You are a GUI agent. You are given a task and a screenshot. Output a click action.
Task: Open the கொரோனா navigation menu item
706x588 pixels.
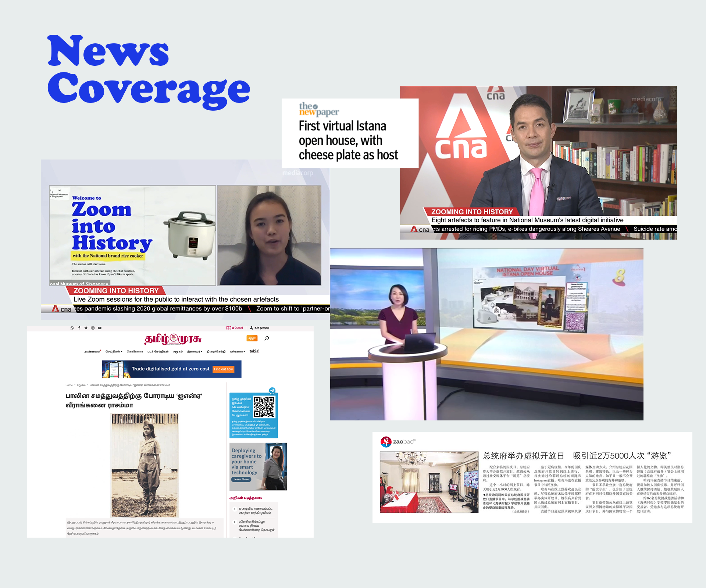coord(135,352)
